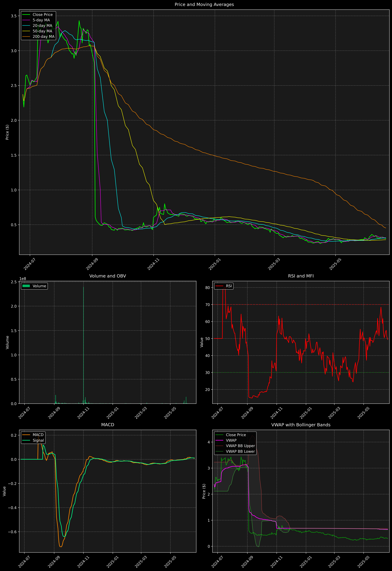The height and width of the screenshot is (571, 392).
Task: Click the 0.2 y-axis tick of the MACD chart
Action: click(14, 435)
